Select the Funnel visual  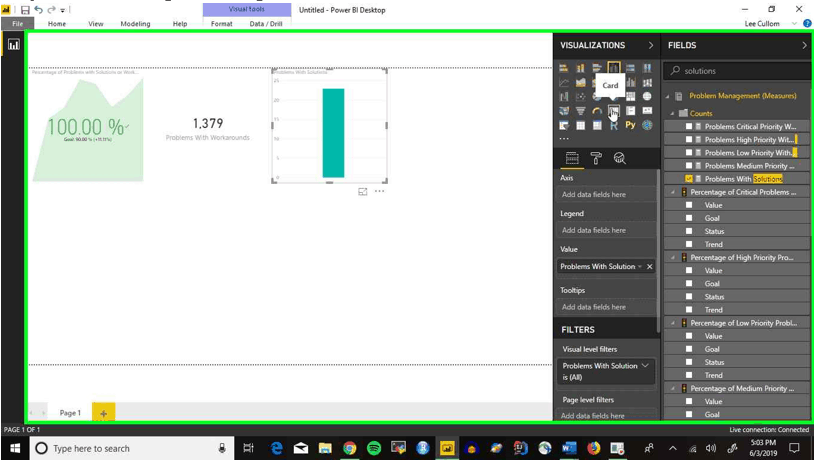click(581, 111)
